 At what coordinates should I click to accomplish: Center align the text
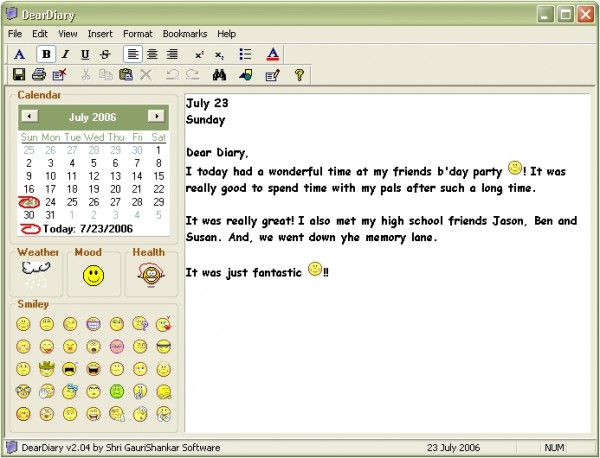(x=152, y=54)
